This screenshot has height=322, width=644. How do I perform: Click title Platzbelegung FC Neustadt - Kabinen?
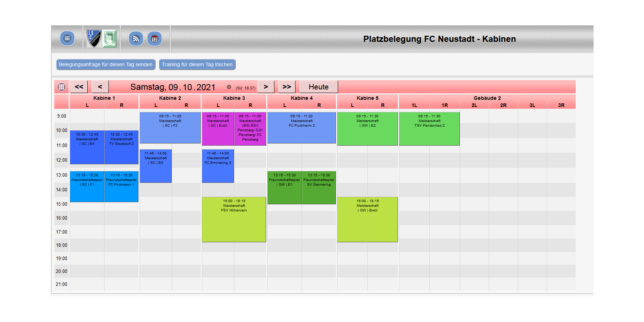(x=439, y=39)
